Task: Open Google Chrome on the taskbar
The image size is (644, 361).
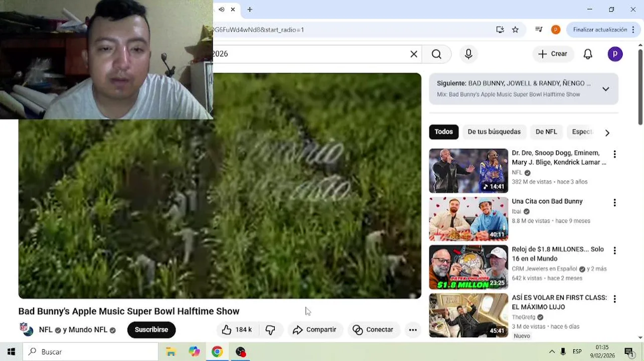Action: [217, 352]
